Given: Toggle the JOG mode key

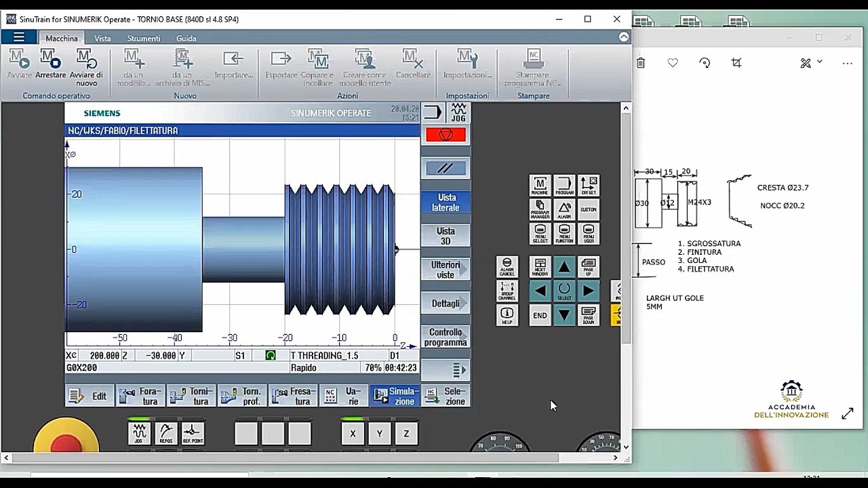Looking at the screenshot, I should point(140,433).
